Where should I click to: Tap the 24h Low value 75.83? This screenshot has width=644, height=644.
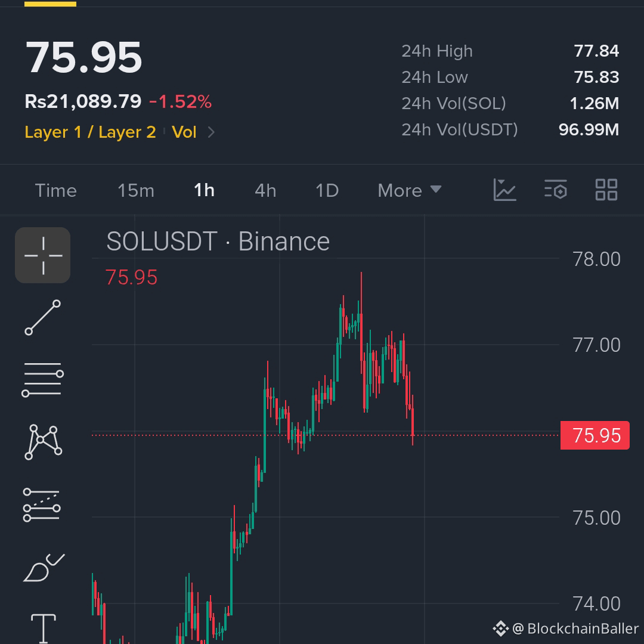[x=596, y=77]
